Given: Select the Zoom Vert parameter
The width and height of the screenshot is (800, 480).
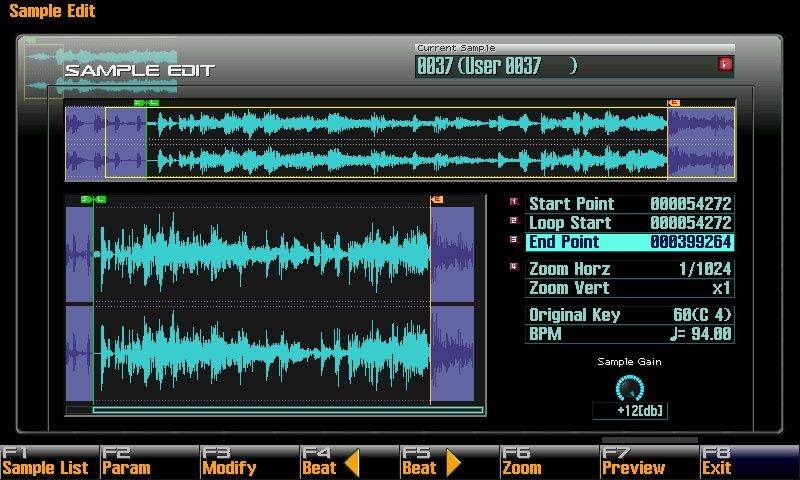Looking at the screenshot, I should click(630, 288).
